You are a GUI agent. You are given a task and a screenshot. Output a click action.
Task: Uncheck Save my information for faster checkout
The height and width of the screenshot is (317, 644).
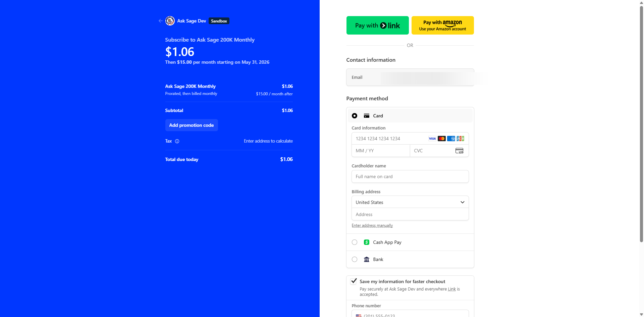[x=354, y=281]
